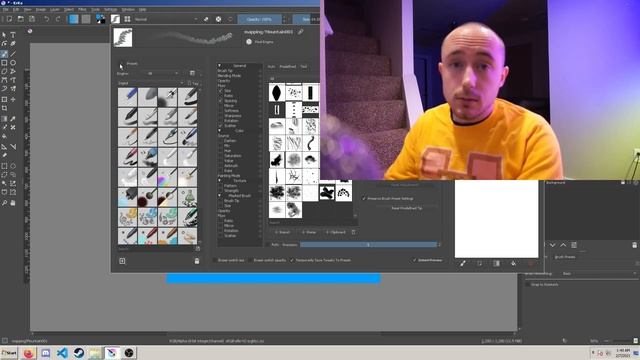The width and height of the screenshot is (640, 360).
Task: Open the brush presets grid icon
Action: [x=127, y=19]
